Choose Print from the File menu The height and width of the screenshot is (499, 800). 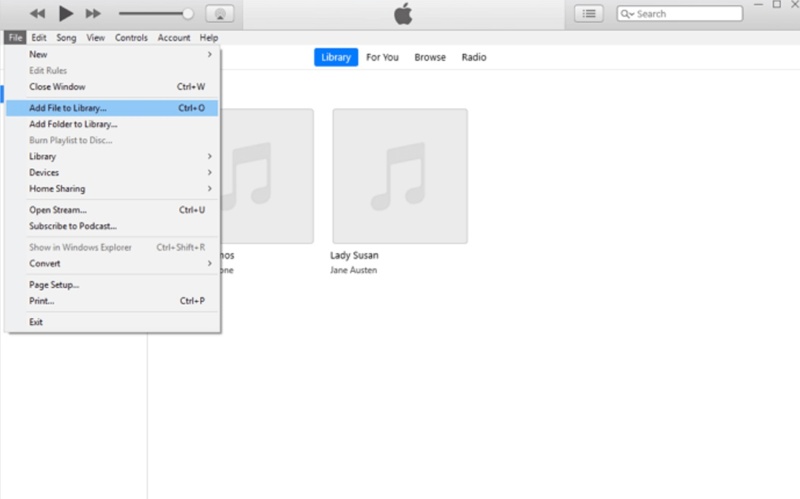[x=112, y=301]
